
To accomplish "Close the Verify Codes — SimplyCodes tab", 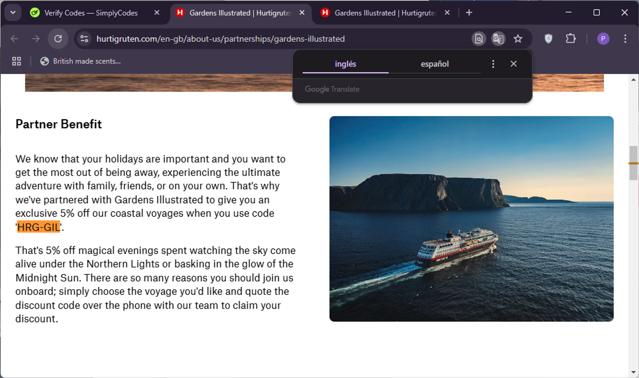I will tap(156, 13).
